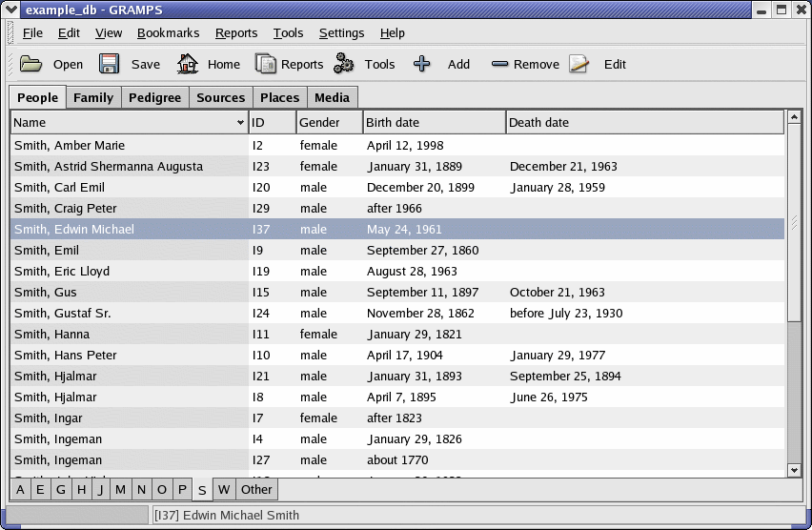Remove selected person with the minus icon
Image resolution: width=812 pixels, height=530 pixels.
(500, 64)
